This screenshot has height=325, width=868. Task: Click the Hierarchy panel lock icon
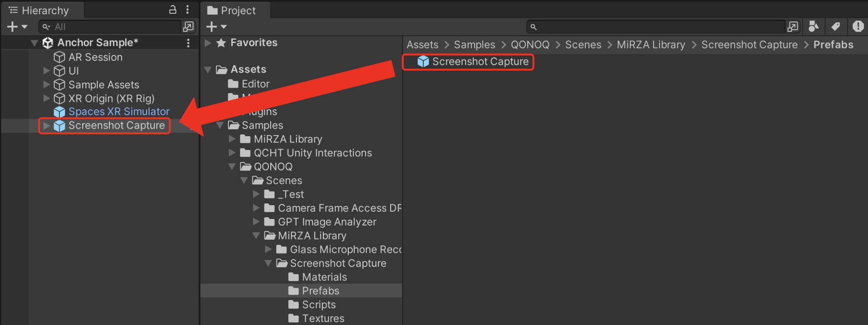click(173, 10)
